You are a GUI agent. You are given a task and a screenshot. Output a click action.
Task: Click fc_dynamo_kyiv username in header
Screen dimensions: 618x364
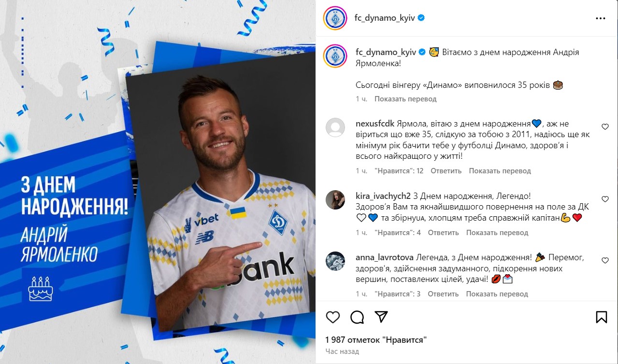tap(385, 18)
